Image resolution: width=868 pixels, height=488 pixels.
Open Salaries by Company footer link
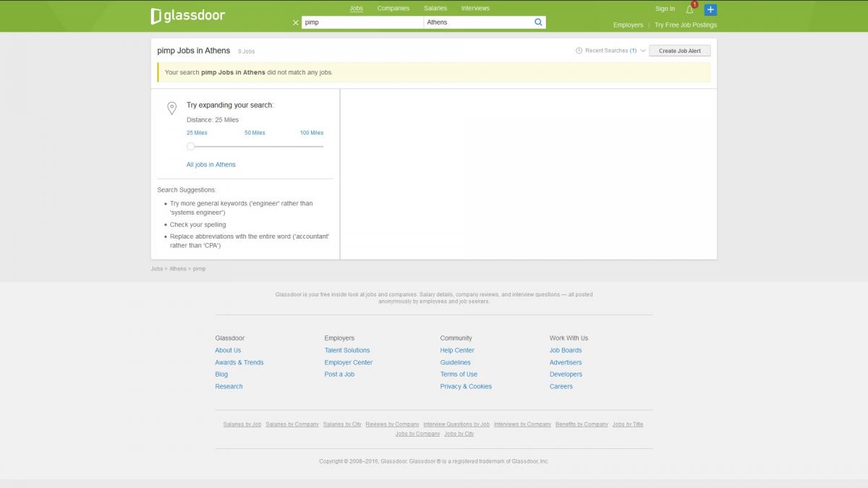292,424
